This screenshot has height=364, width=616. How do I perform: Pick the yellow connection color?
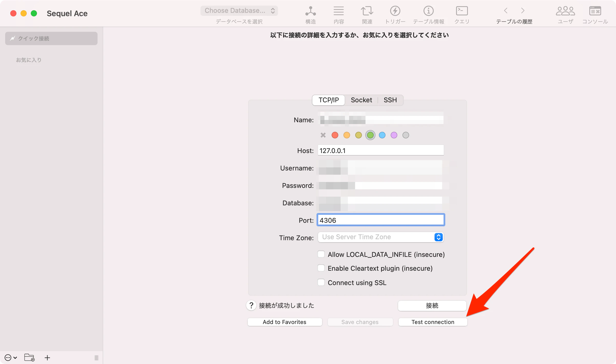click(359, 135)
